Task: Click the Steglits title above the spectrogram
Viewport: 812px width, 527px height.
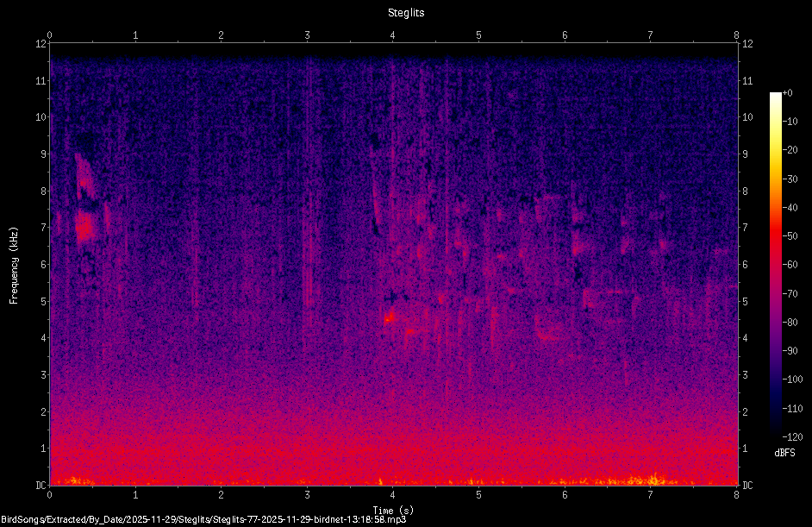Action: point(406,13)
